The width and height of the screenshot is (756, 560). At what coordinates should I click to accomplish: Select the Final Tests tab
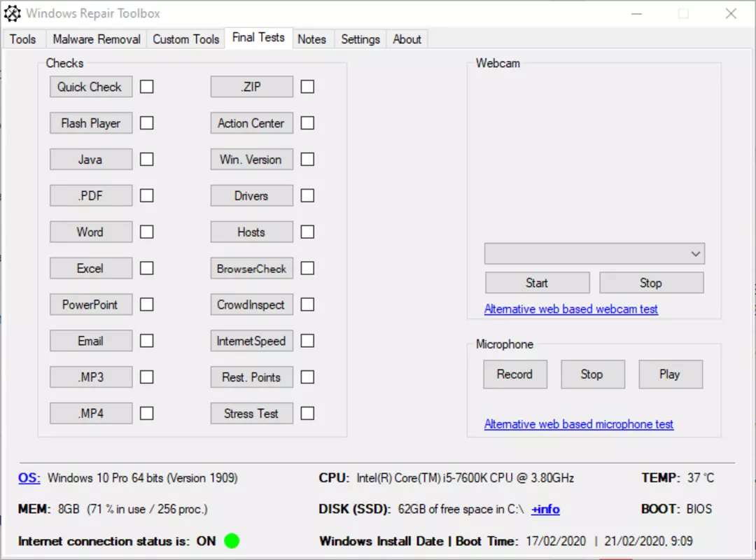pyautogui.click(x=258, y=38)
